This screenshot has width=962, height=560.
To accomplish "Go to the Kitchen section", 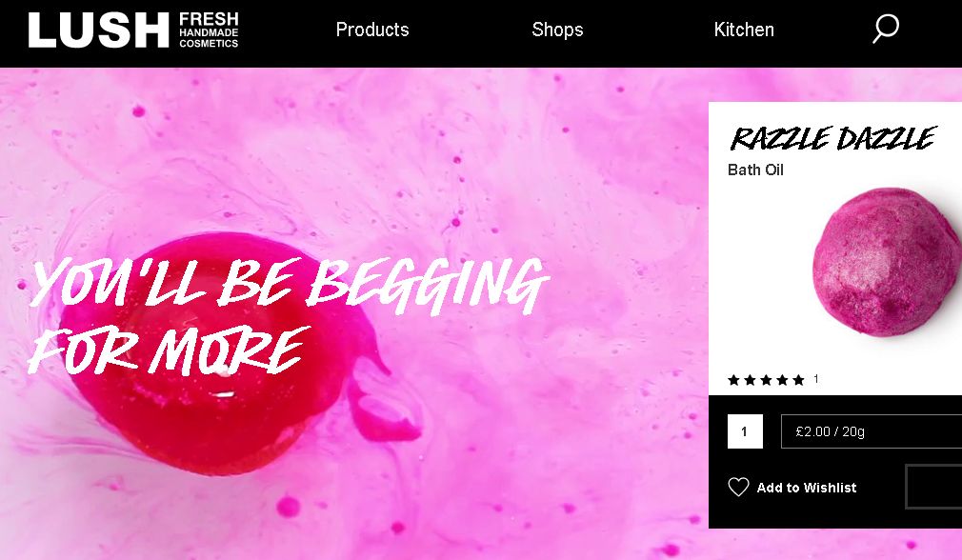I will point(744,30).
